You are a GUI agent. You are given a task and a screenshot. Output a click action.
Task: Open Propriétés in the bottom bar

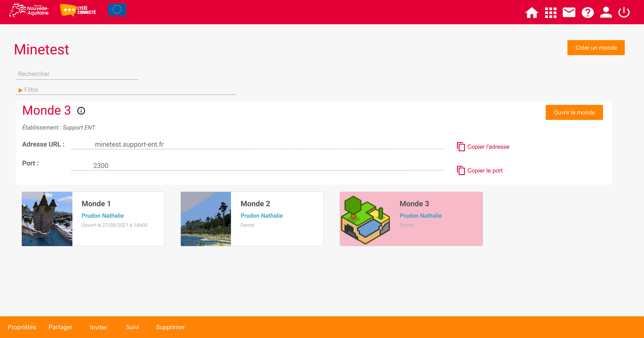22,327
